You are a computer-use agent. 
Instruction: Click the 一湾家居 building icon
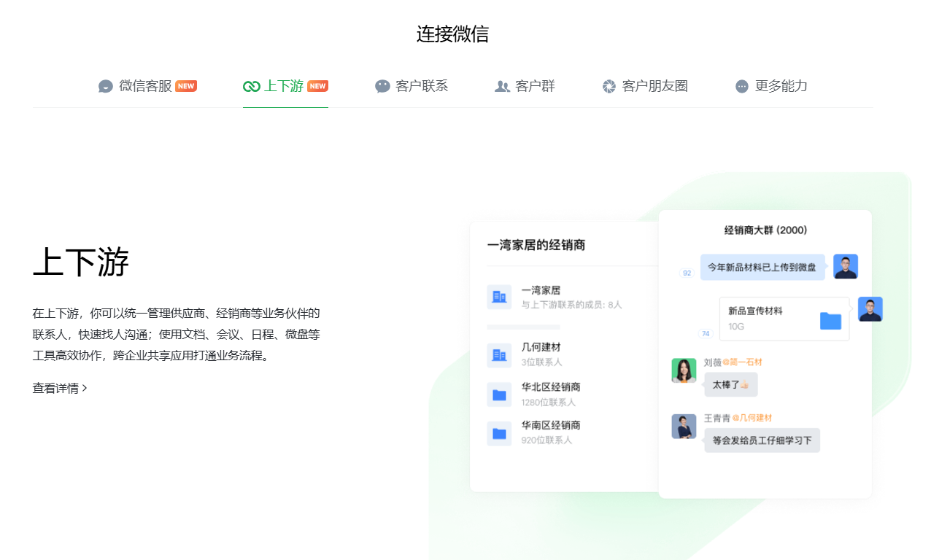click(499, 297)
